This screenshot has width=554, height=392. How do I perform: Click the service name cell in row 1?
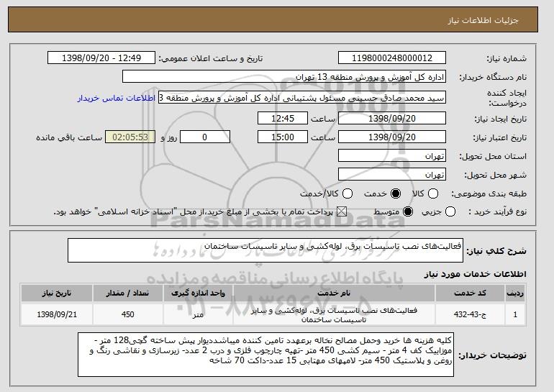pyautogui.click(x=334, y=314)
